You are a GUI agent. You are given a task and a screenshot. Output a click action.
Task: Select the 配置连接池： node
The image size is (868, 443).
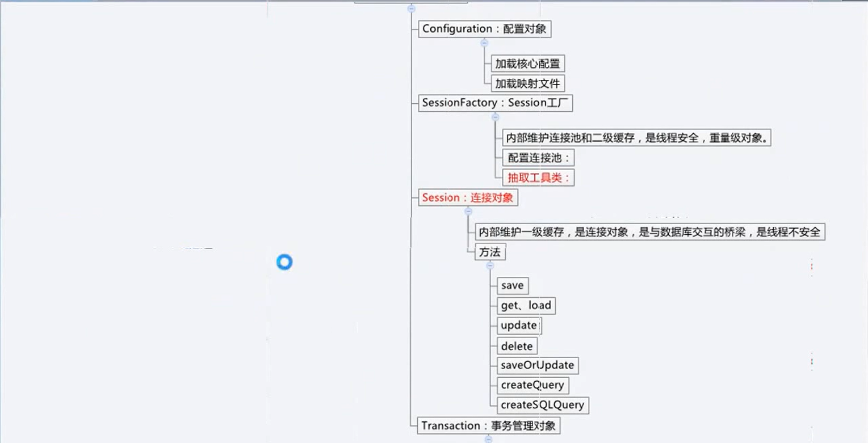[538, 158]
